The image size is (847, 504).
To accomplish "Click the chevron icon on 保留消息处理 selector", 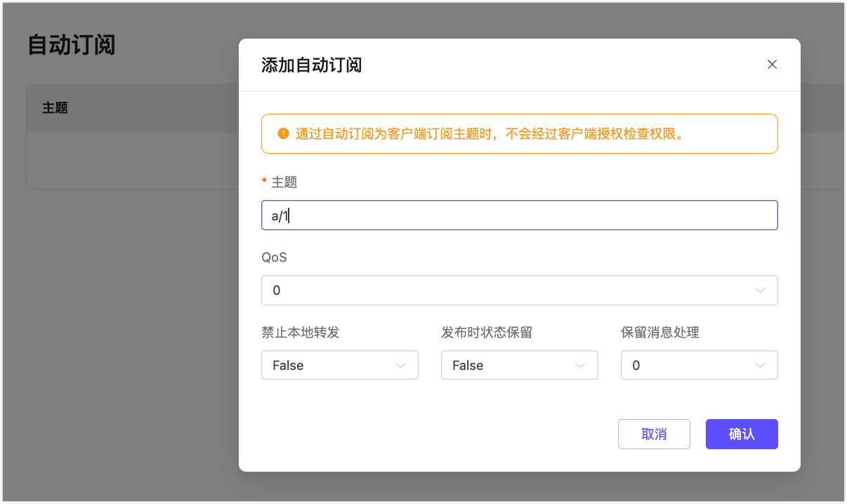I will coord(760,365).
